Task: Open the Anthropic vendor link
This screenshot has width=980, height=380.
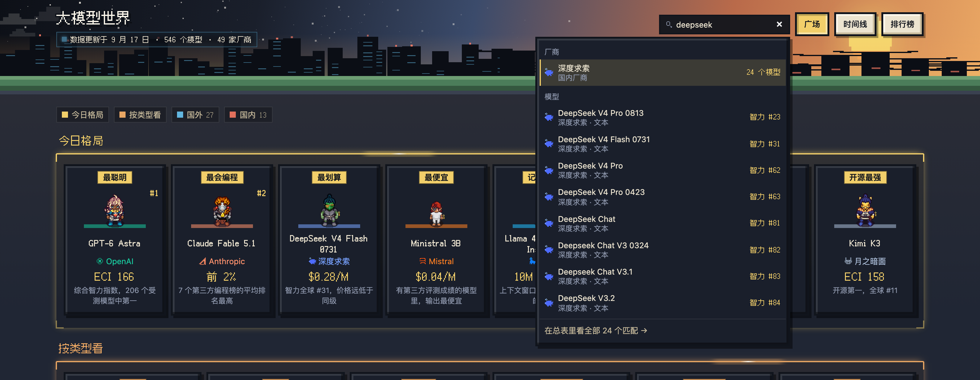Action: point(222,261)
